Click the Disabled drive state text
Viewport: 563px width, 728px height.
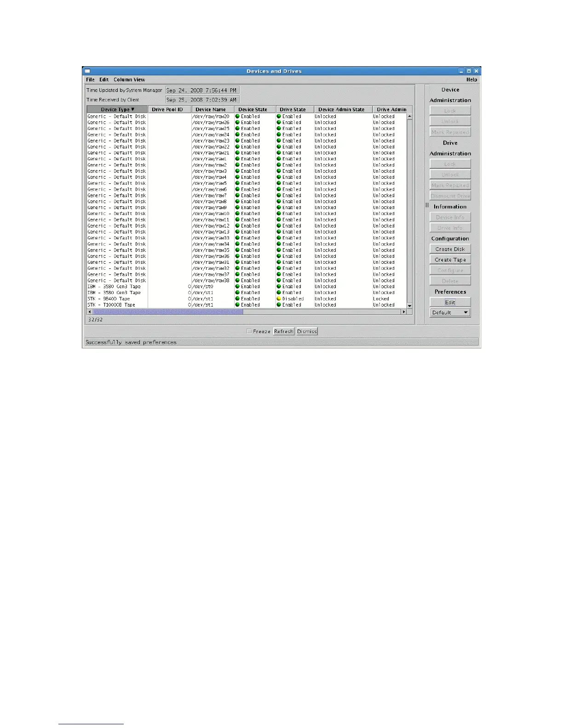[293, 299]
